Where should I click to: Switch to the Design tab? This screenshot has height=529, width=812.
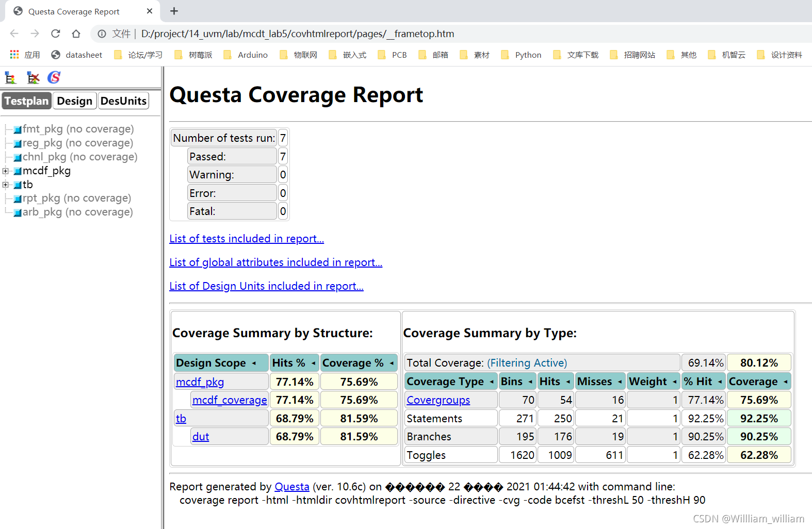pos(75,101)
